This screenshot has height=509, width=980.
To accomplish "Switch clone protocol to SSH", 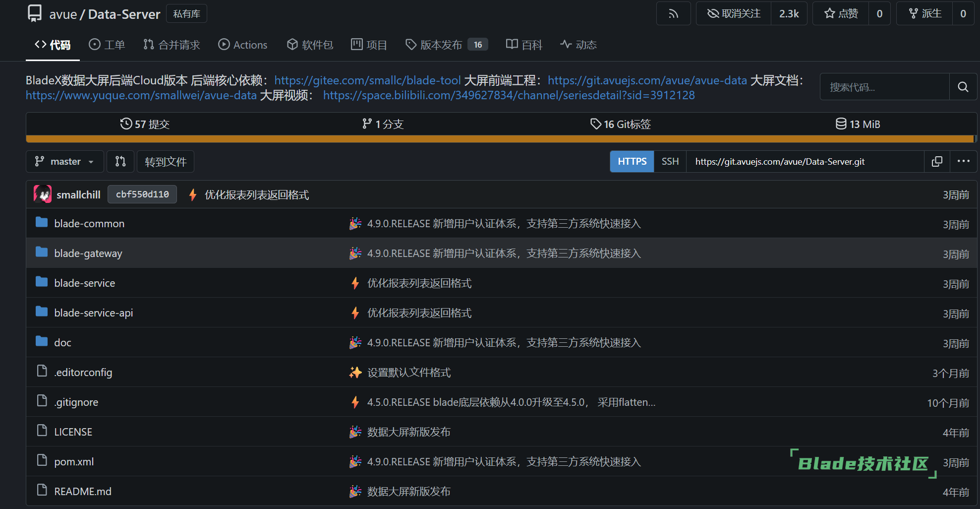I will (670, 162).
